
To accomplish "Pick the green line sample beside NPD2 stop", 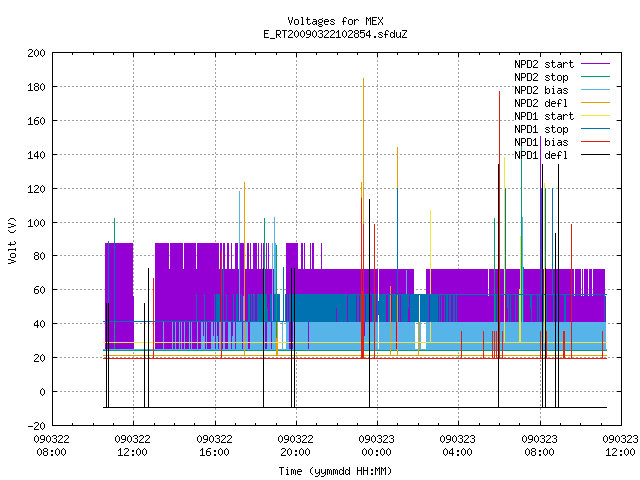I will [596, 76].
